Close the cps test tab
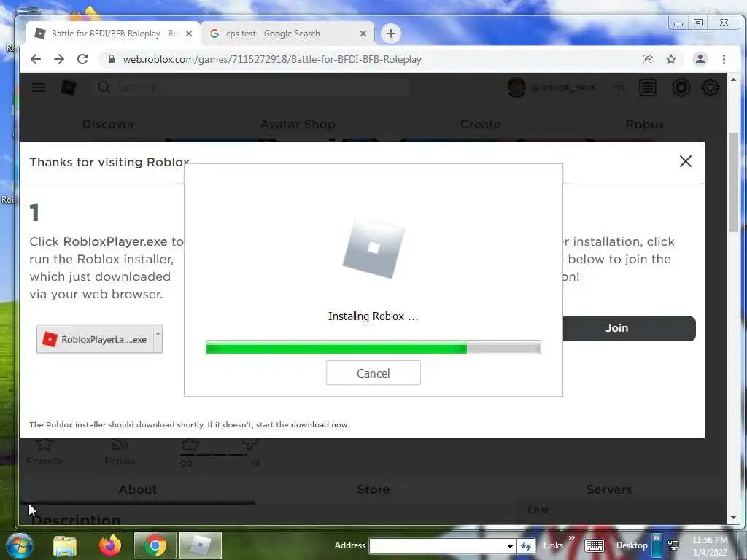The width and height of the screenshot is (747, 560). click(363, 34)
